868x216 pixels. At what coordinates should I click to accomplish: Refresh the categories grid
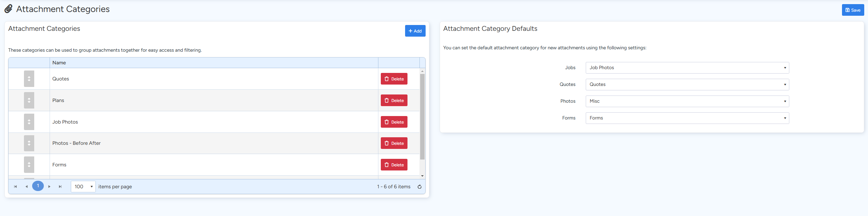(419, 187)
